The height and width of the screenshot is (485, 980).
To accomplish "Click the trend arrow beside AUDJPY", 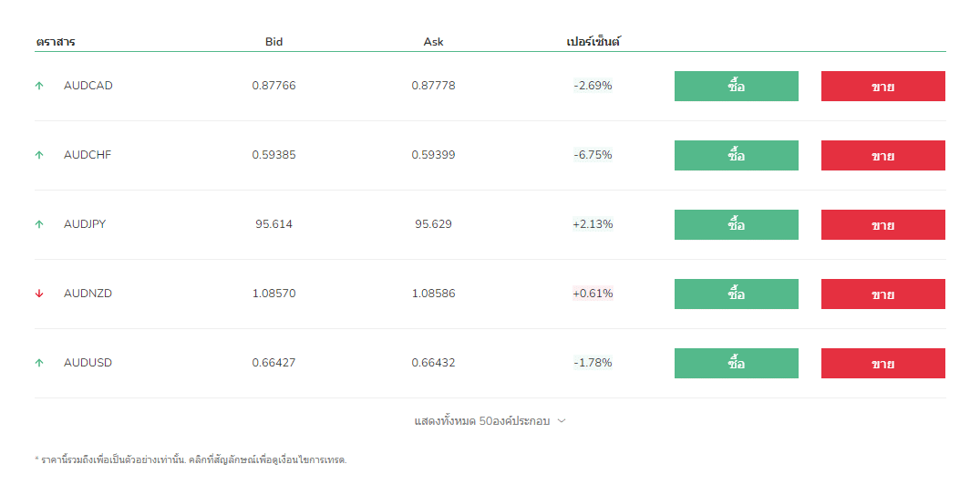I will (39, 224).
